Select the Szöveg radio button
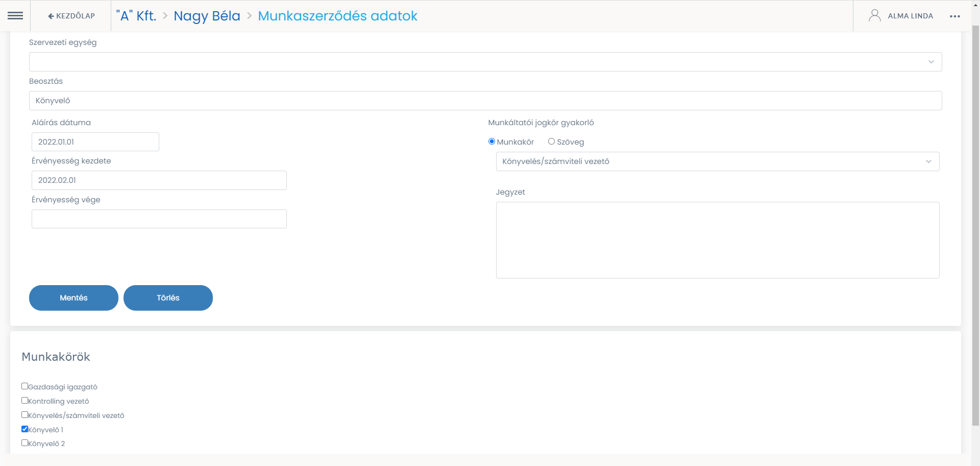The image size is (980, 466). tap(551, 142)
